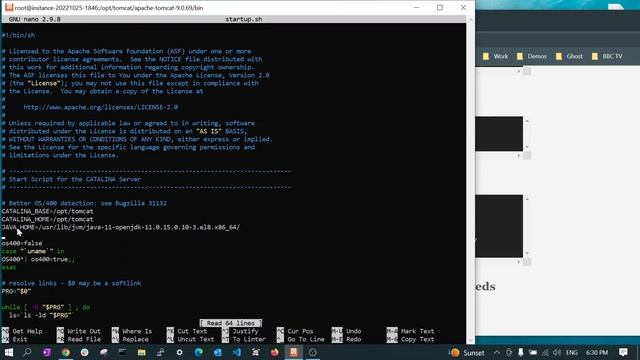
Task: Open the Work bookmarks folder in the browser
Action: click(496, 56)
